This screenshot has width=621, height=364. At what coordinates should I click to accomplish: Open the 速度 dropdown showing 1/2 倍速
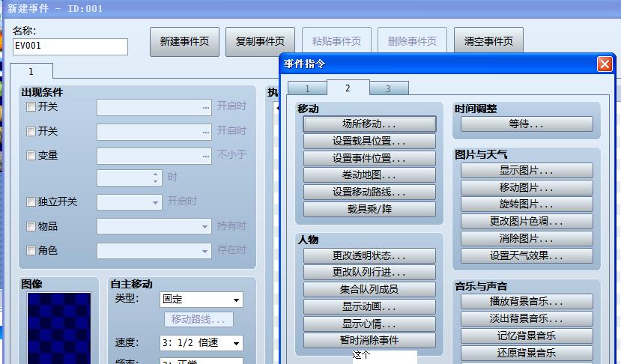202,343
